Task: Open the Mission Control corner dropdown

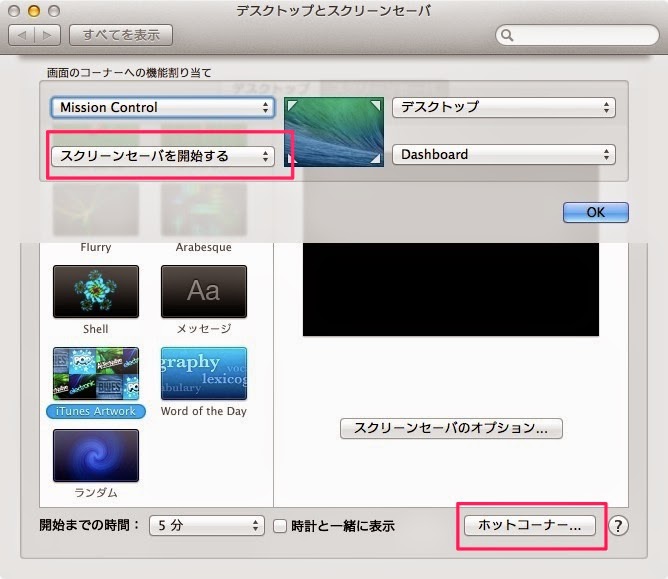Action: click(x=162, y=107)
